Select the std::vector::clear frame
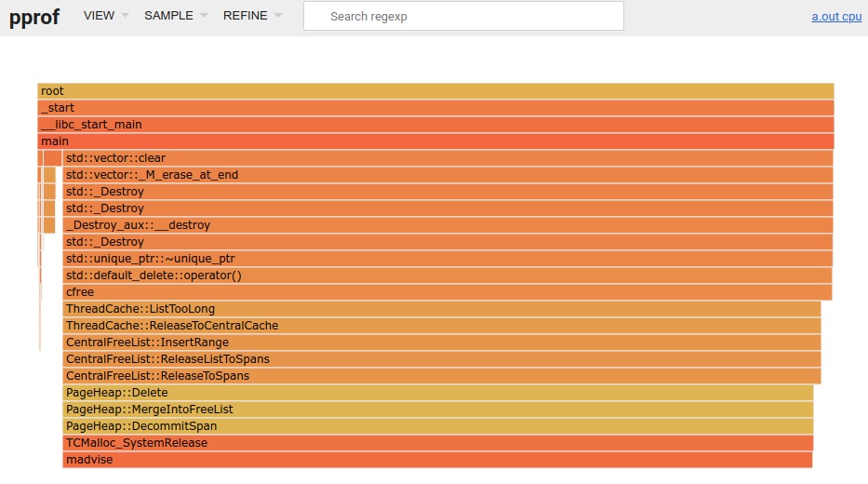Screen dimensions: 868x484 click(447, 158)
